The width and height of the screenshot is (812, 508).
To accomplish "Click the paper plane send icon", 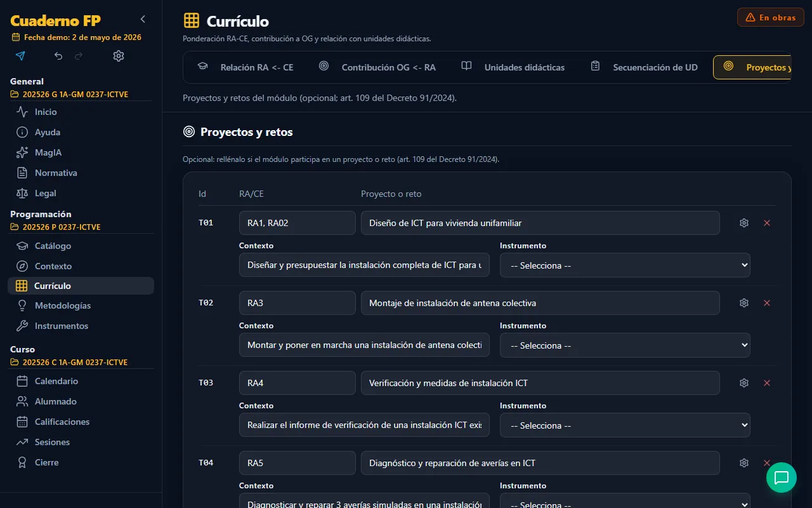I will (x=20, y=56).
